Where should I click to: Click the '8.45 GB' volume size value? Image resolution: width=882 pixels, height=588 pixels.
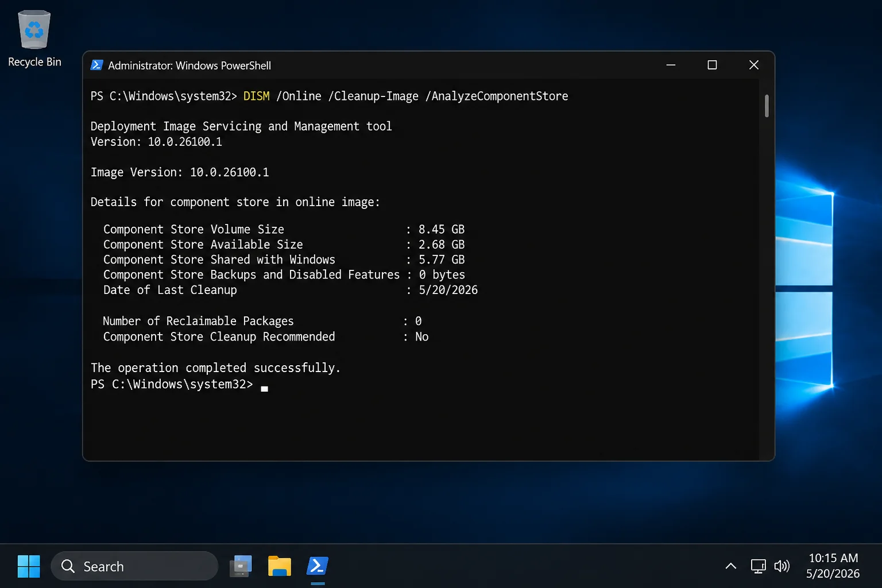click(x=441, y=229)
